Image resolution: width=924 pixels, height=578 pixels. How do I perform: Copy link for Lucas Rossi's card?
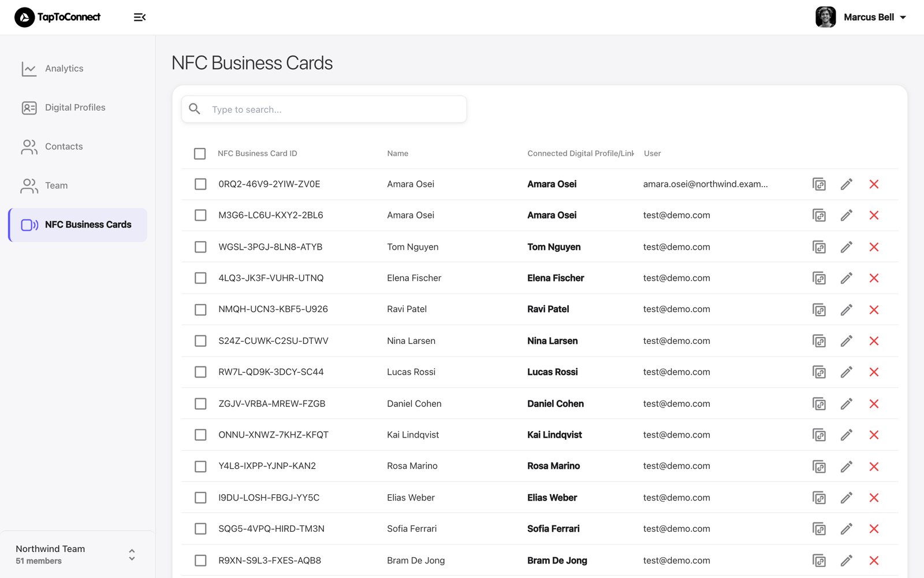tap(819, 372)
